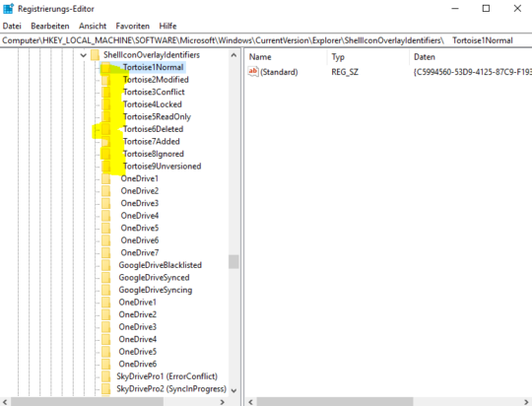Maximize the Registrierungs-Editor window

486,9
